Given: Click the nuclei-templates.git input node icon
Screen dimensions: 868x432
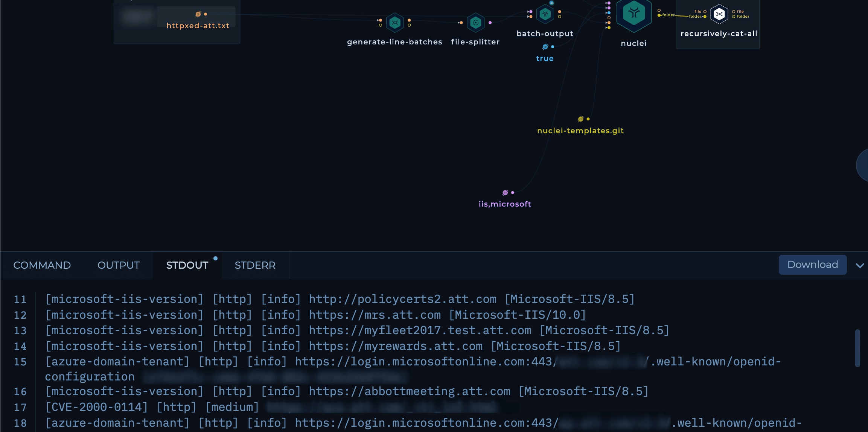Looking at the screenshot, I should [581, 119].
